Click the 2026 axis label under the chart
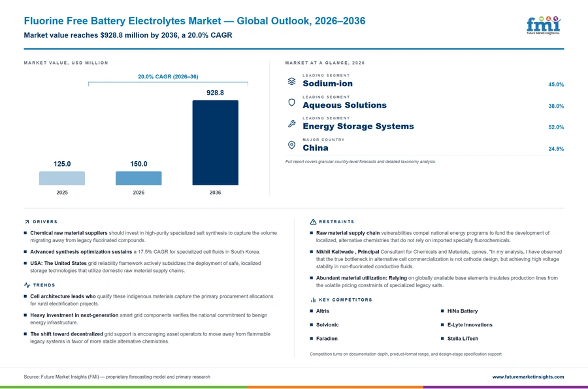588x389 pixels. 139,193
